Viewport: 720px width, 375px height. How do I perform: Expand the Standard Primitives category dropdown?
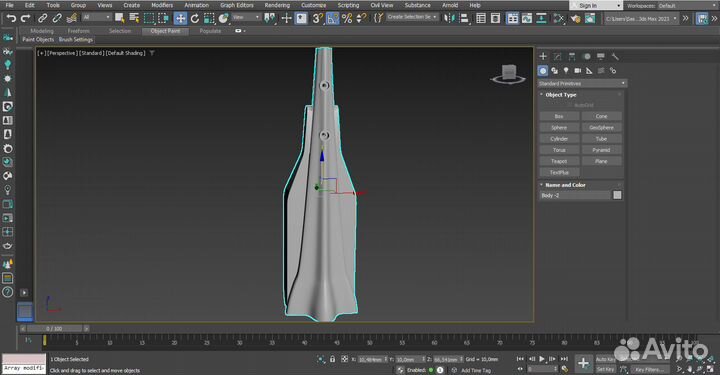582,84
